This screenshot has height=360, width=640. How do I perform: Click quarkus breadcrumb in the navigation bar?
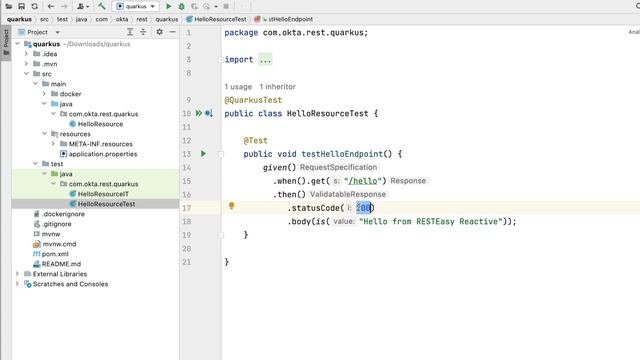[19, 19]
